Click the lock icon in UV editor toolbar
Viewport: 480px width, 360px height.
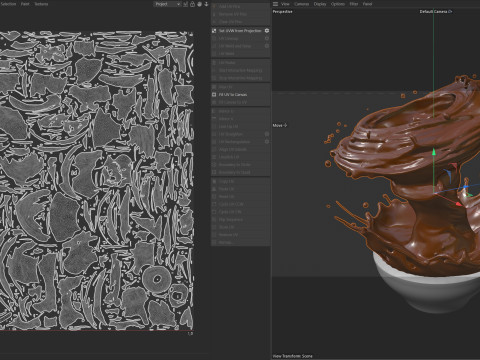[x=192, y=4]
